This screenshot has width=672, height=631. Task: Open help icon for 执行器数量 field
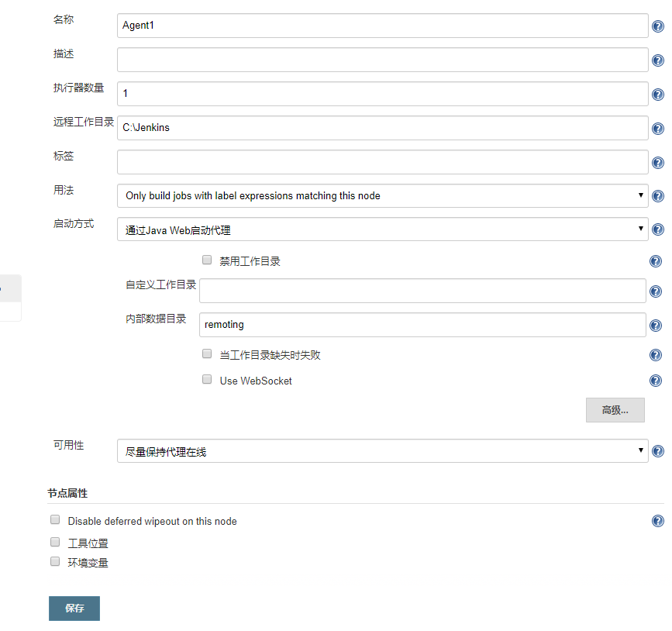[657, 95]
